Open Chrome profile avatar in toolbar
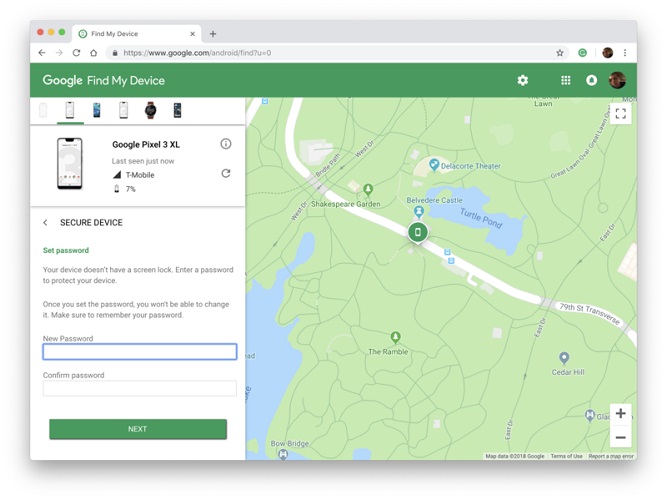The width and height of the screenshot is (667, 500). pos(607,53)
